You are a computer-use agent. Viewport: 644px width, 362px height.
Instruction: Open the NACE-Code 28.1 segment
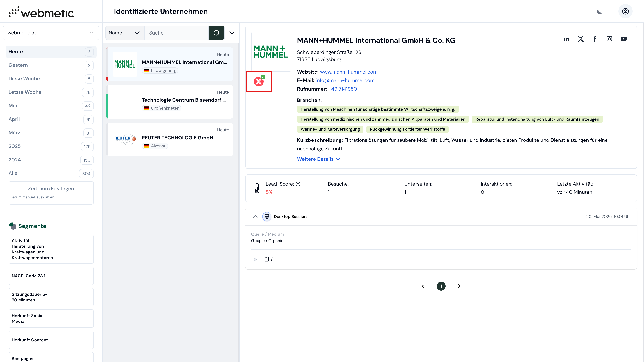tap(51, 276)
